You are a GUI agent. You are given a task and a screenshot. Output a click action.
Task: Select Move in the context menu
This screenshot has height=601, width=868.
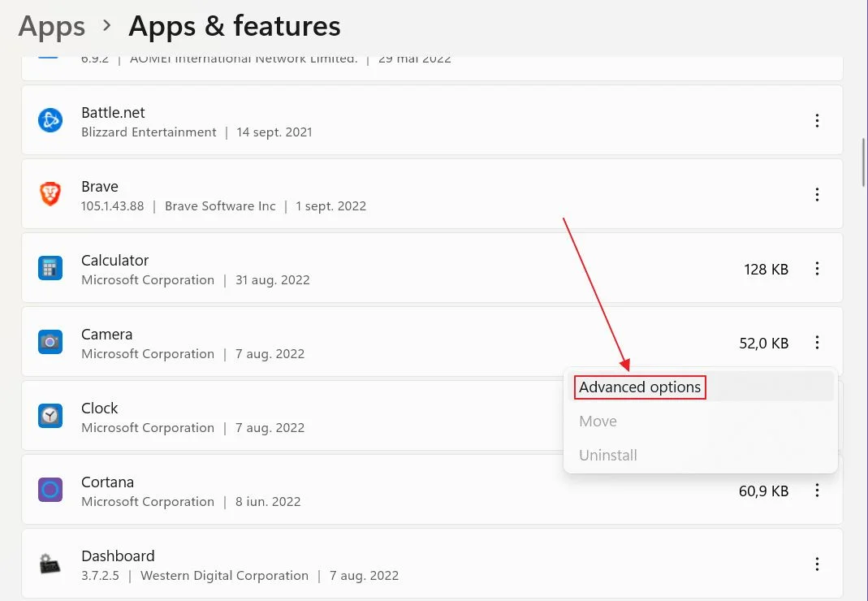click(598, 422)
